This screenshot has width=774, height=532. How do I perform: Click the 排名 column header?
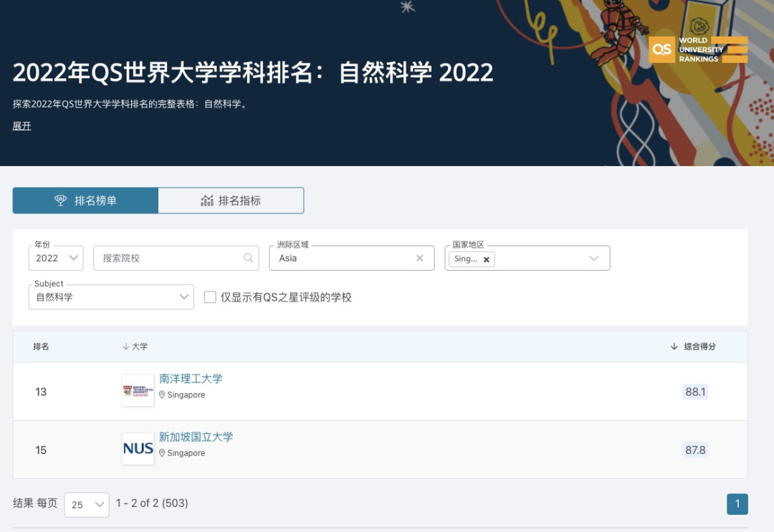click(x=41, y=347)
